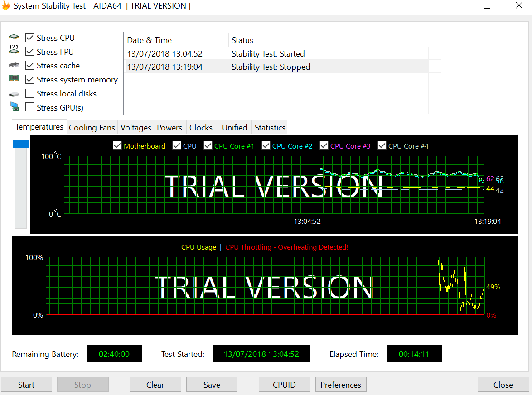The image size is (532, 395).
Task: Save the stability test results
Action: tap(212, 385)
